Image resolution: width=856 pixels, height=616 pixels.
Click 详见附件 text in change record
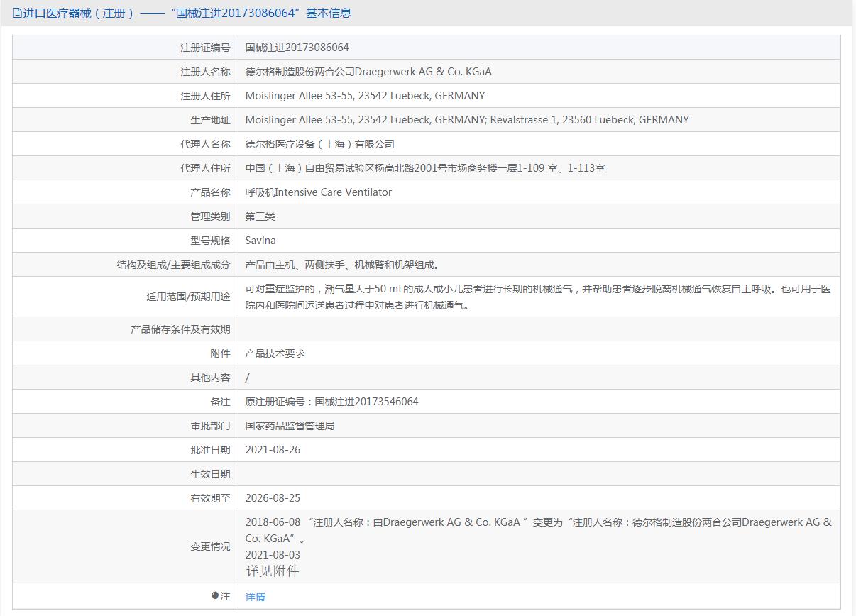click(x=273, y=571)
